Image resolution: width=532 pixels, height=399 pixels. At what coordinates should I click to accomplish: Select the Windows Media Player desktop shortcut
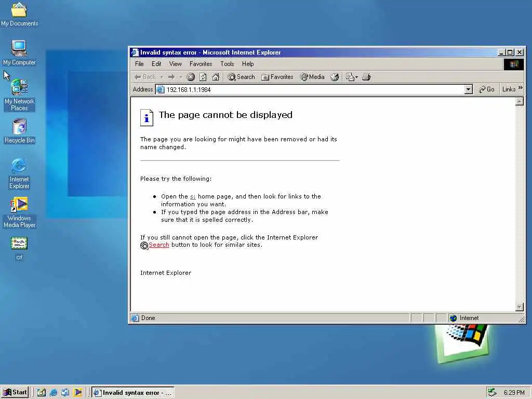19,212
